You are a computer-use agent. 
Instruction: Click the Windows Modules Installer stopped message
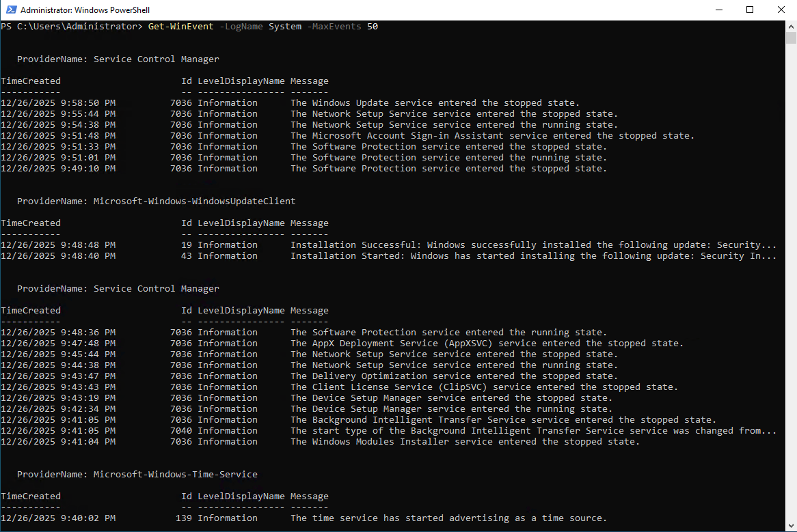pyautogui.click(x=465, y=442)
